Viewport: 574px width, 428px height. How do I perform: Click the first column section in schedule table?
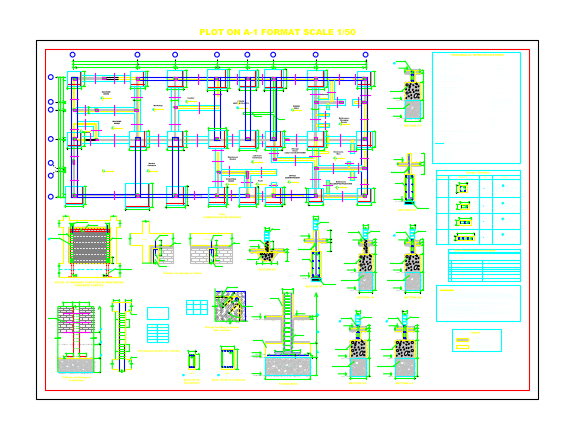[462, 189]
